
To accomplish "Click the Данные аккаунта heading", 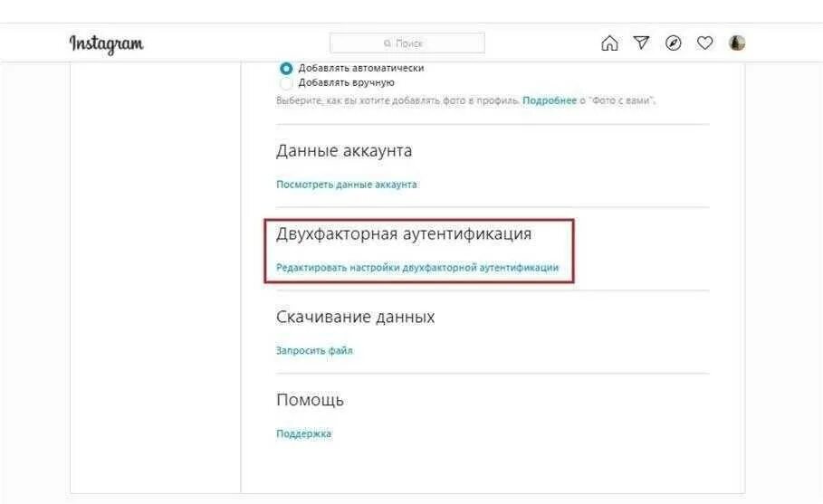I will click(344, 151).
